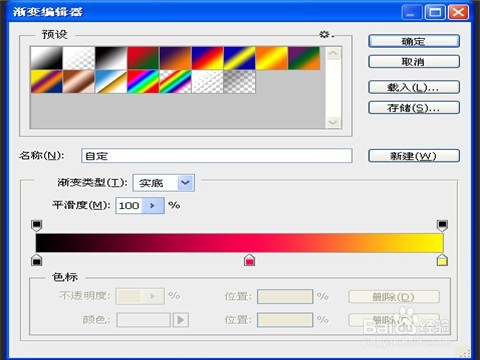Screen dimensions: 480x360
Task: Select the right opacity stop above the gradient
Action: point(442,225)
